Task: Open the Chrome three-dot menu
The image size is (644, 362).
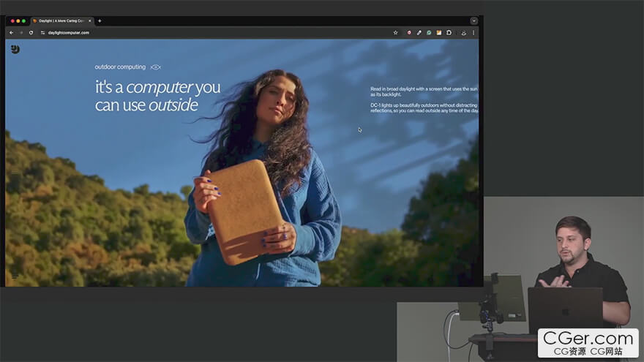Action: tap(473, 33)
